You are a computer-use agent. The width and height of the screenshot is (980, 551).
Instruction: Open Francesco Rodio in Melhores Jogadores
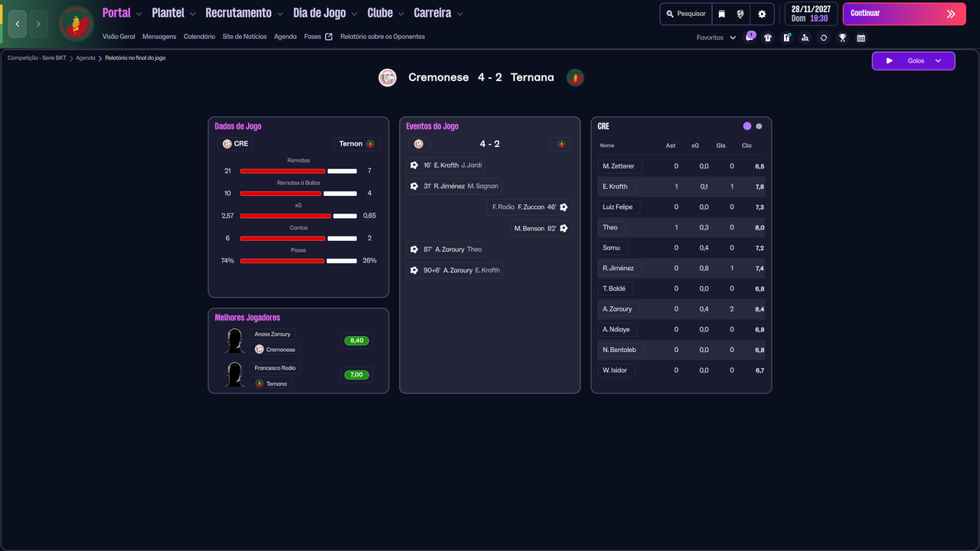pyautogui.click(x=275, y=368)
